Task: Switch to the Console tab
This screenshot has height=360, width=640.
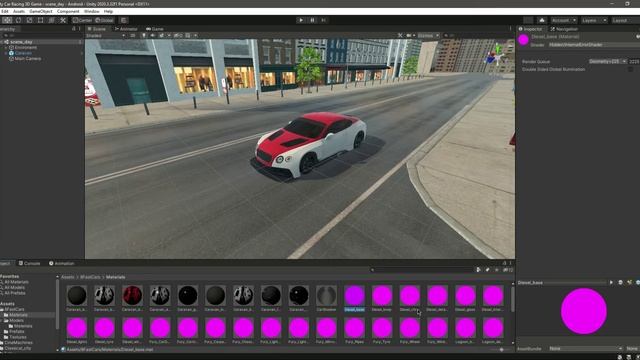Action: [29, 263]
